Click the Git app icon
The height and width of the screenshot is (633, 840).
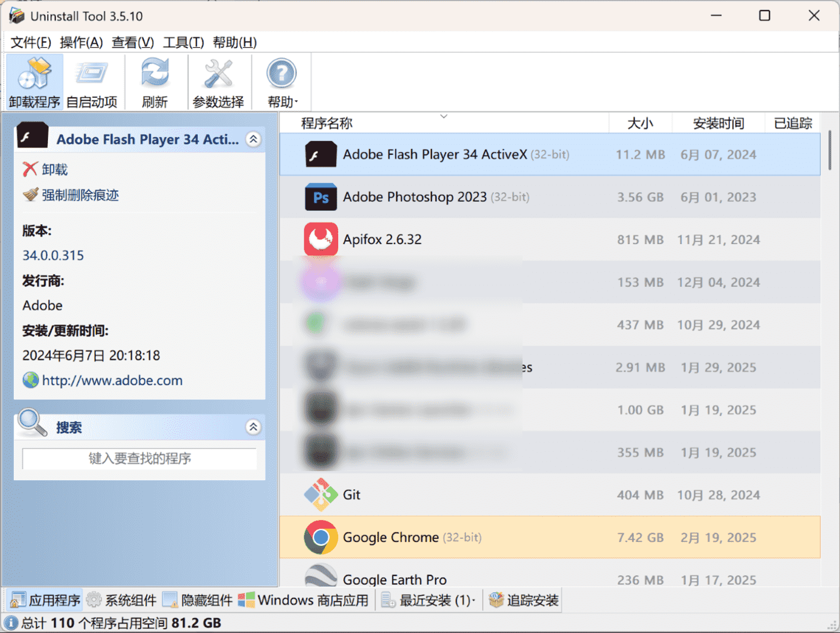tap(321, 495)
